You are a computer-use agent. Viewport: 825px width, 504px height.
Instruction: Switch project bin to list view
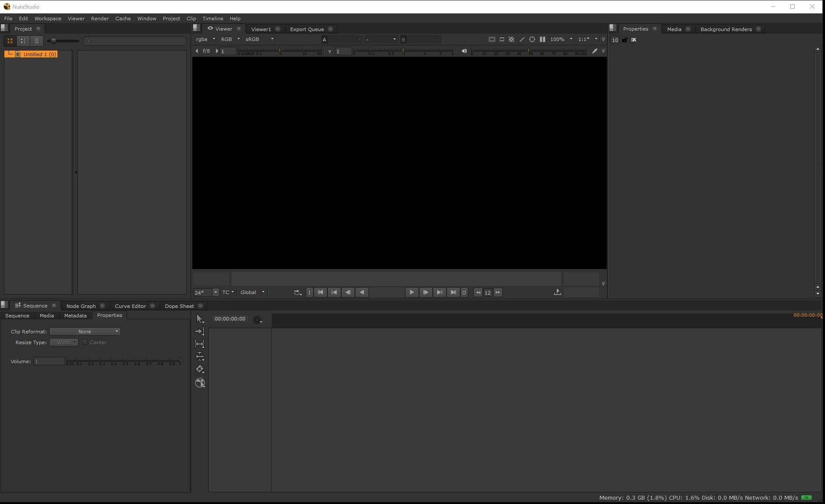37,41
